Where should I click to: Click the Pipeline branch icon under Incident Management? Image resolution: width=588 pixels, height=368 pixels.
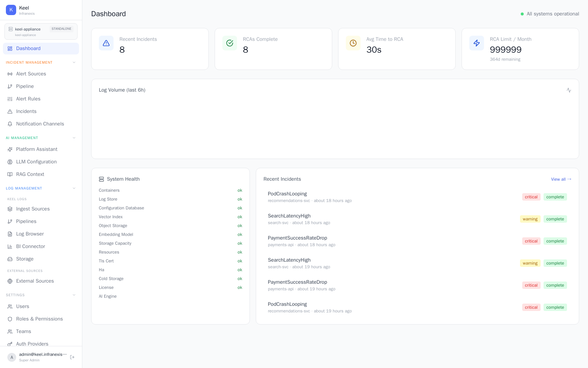coord(10,86)
